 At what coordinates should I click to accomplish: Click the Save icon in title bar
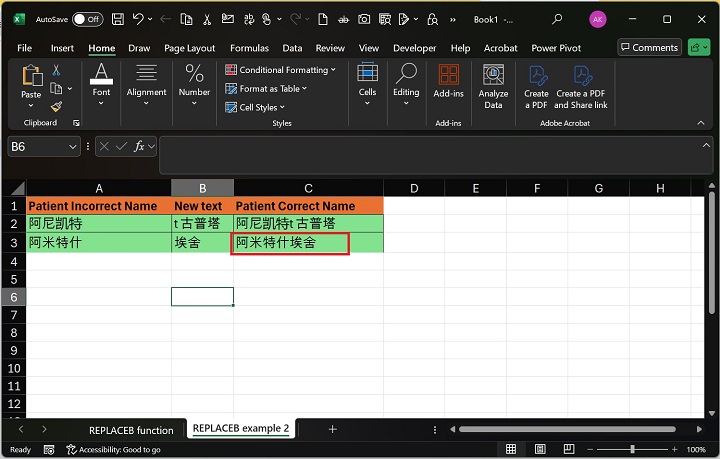pos(118,19)
